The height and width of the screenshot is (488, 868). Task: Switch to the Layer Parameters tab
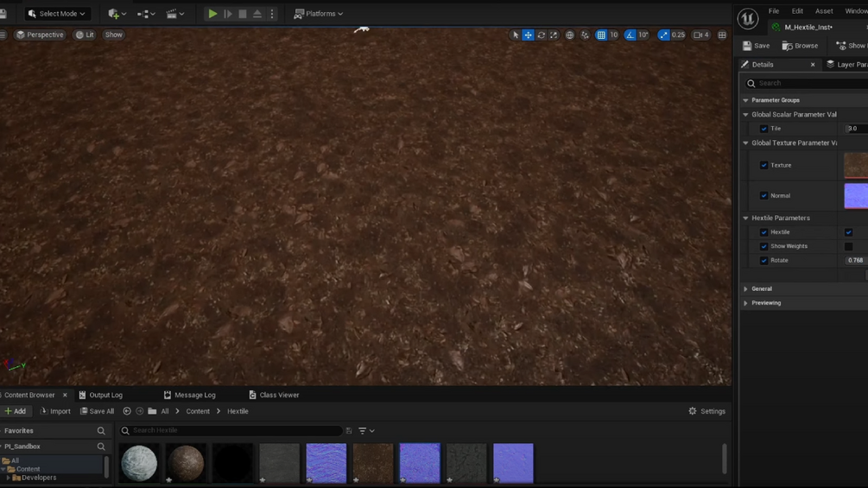click(848, 65)
